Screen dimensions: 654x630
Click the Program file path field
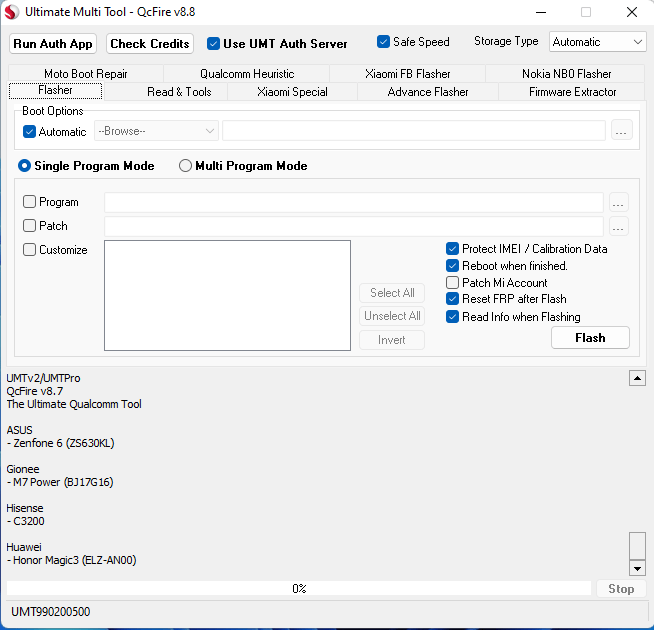coord(354,202)
